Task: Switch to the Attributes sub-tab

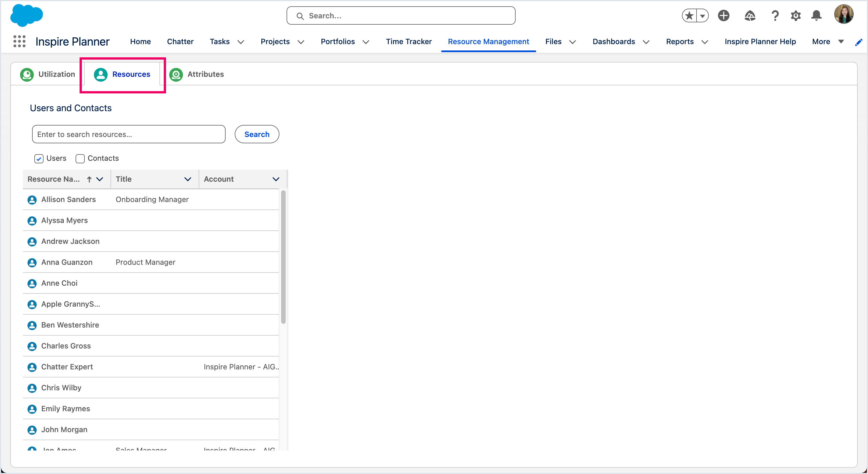Action: pos(197,74)
